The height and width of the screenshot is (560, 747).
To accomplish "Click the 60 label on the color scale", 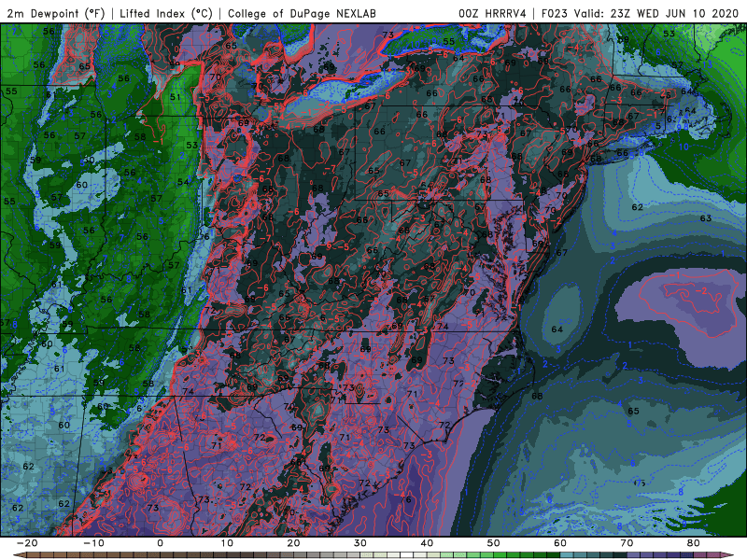I will point(560,543).
